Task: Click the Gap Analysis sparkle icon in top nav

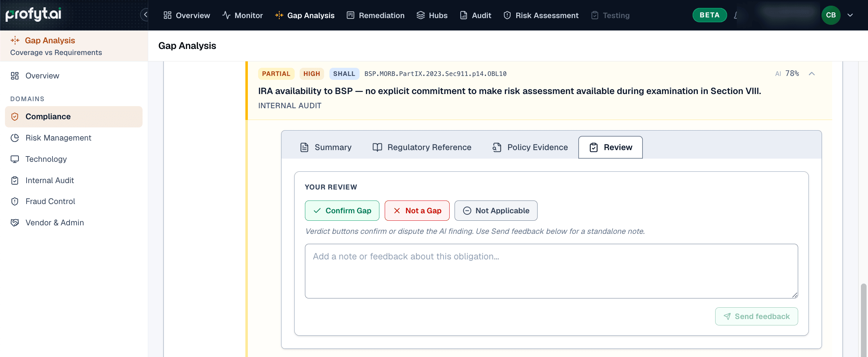Action: pos(279,15)
